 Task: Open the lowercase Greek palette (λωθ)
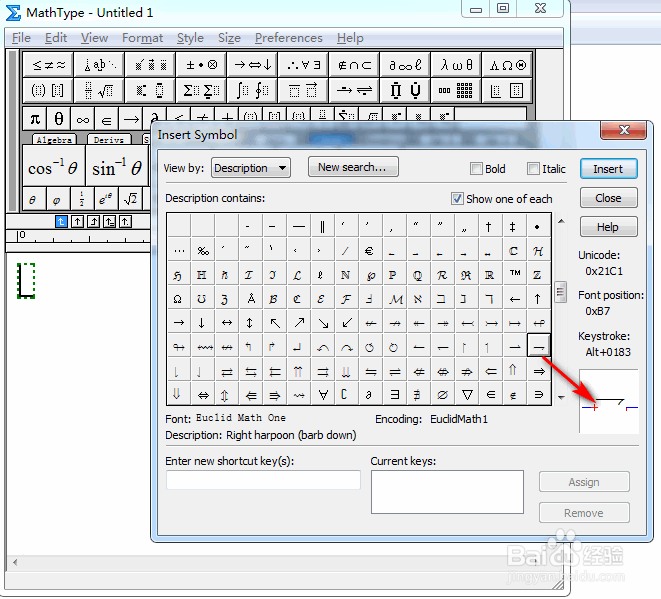456,65
